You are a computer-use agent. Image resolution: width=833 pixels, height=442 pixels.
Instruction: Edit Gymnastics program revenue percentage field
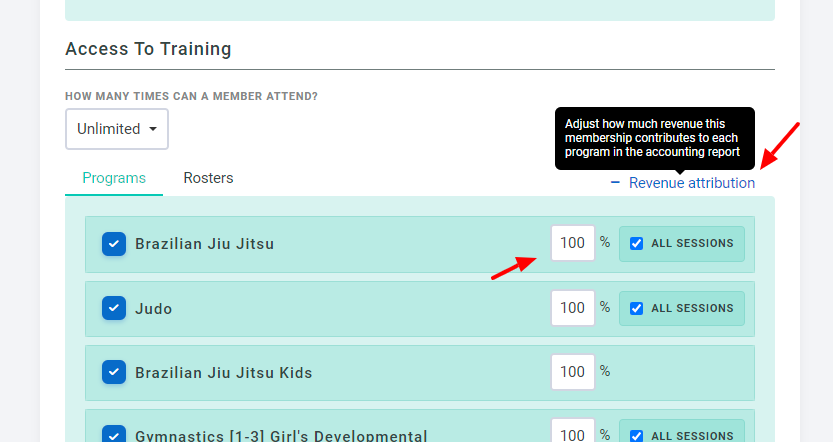click(573, 433)
